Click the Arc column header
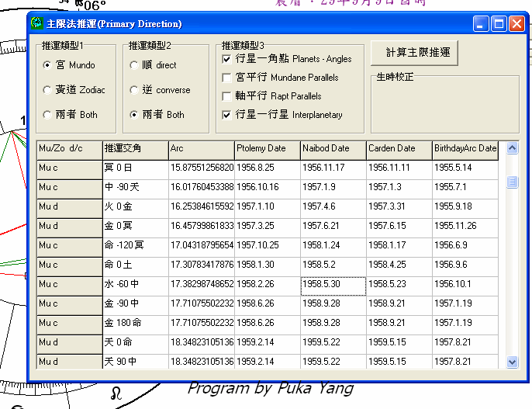 pyautogui.click(x=201, y=151)
